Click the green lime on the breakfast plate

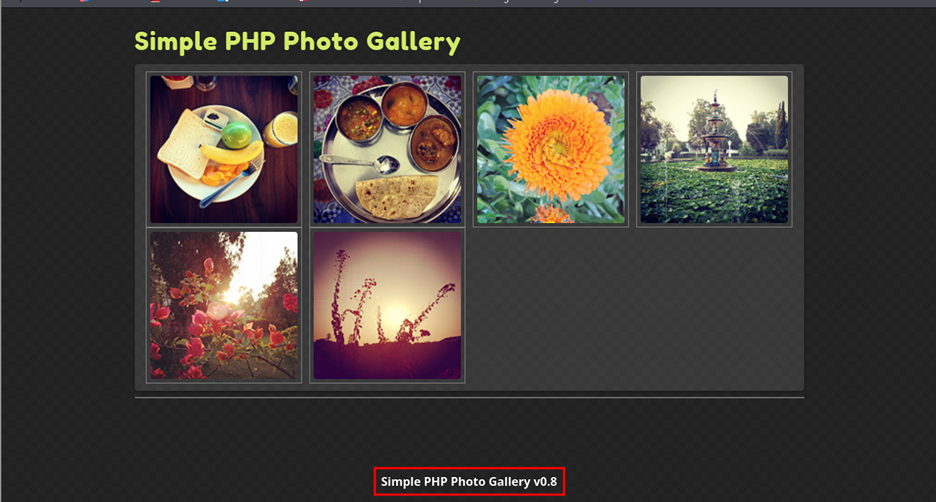click(236, 135)
